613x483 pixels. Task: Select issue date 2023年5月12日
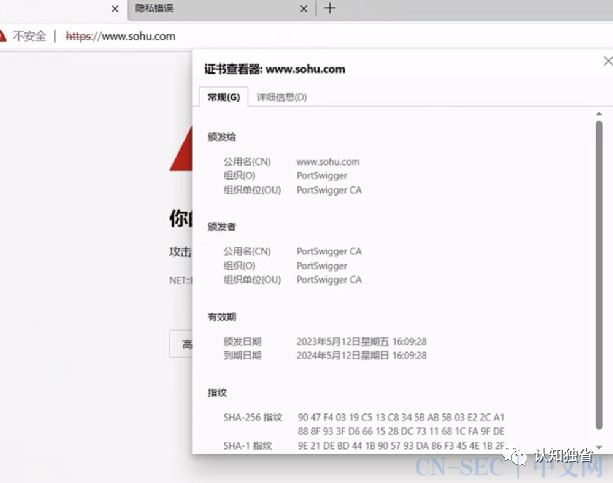tap(361, 342)
